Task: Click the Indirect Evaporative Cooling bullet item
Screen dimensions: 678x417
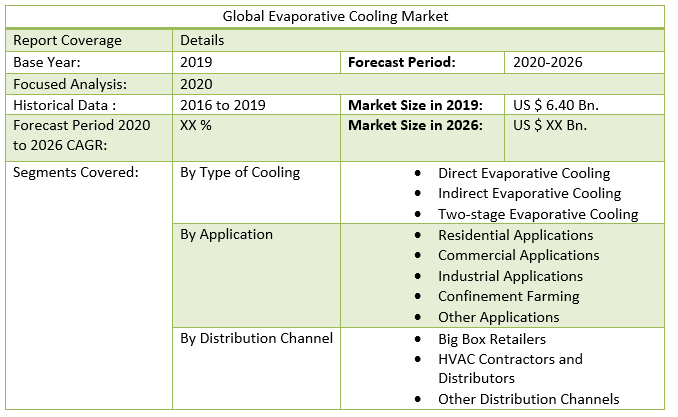Action: (x=529, y=193)
